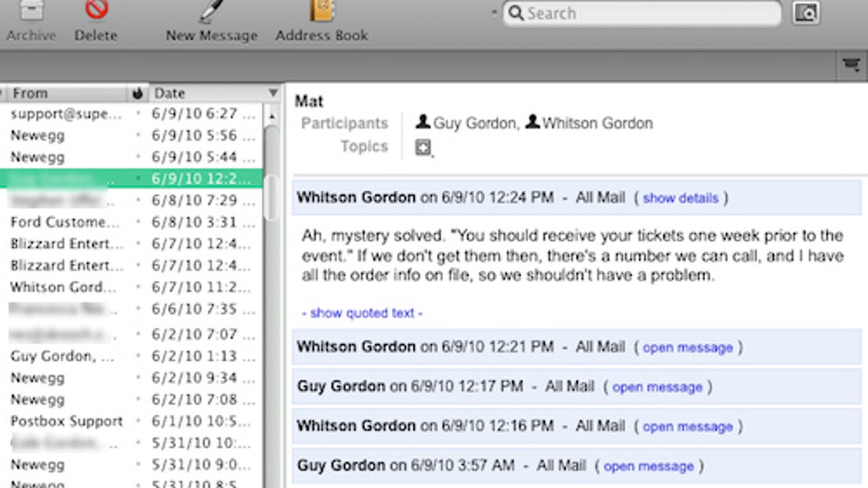This screenshot has height=488, width=868.
Task: Open Whitson Gordon's 12:21 PM message
Action: click(687, 348)
